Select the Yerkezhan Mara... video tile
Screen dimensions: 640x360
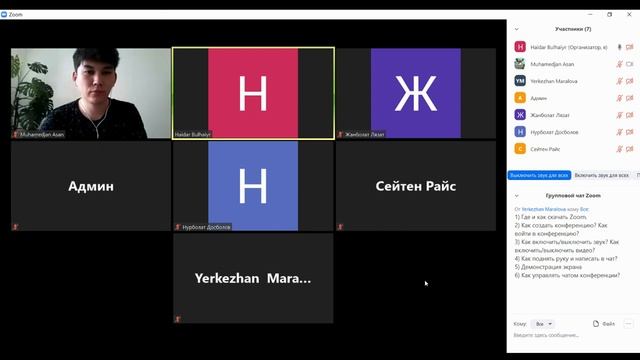[x=253, y=278]
